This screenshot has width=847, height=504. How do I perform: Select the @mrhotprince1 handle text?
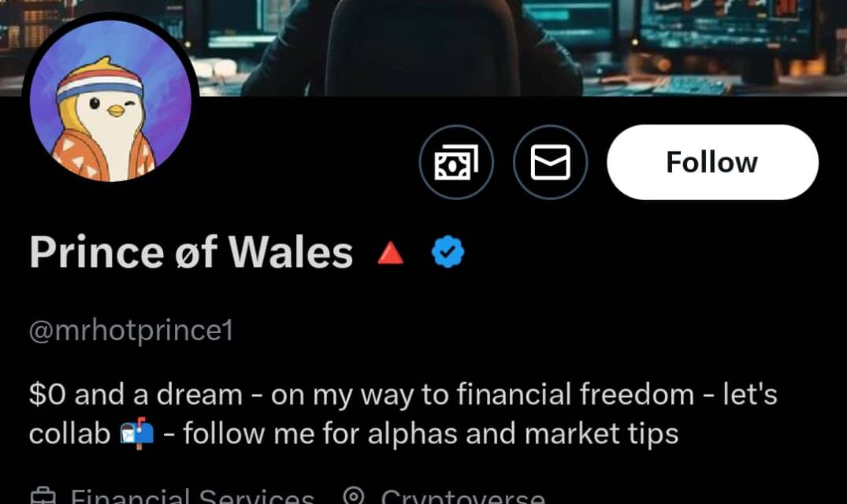pos(132,330)
